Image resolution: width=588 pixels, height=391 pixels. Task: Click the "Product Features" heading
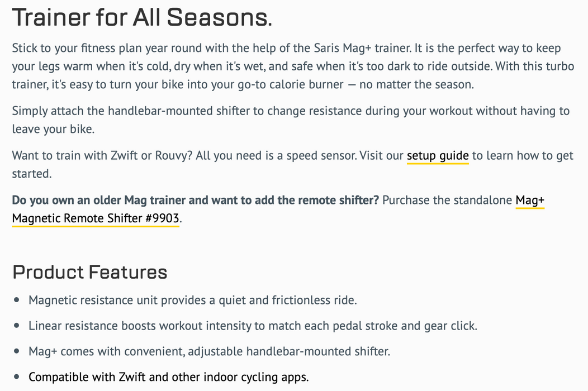point(90,272)
